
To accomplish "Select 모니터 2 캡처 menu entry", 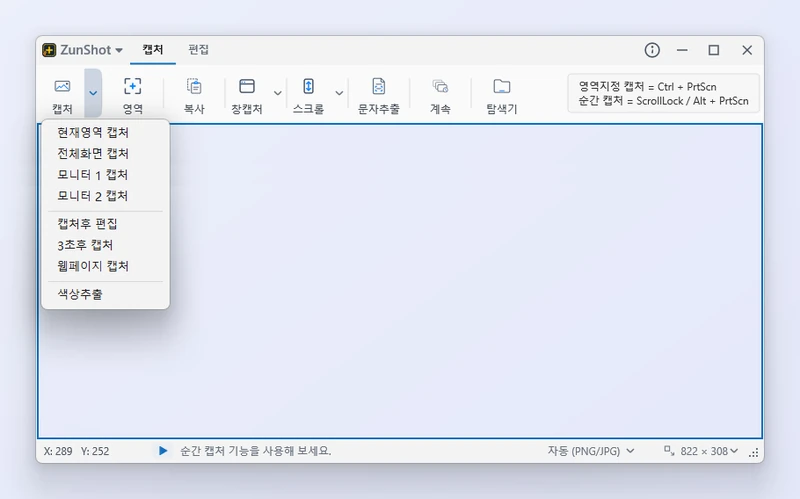I will click(105, 196).
